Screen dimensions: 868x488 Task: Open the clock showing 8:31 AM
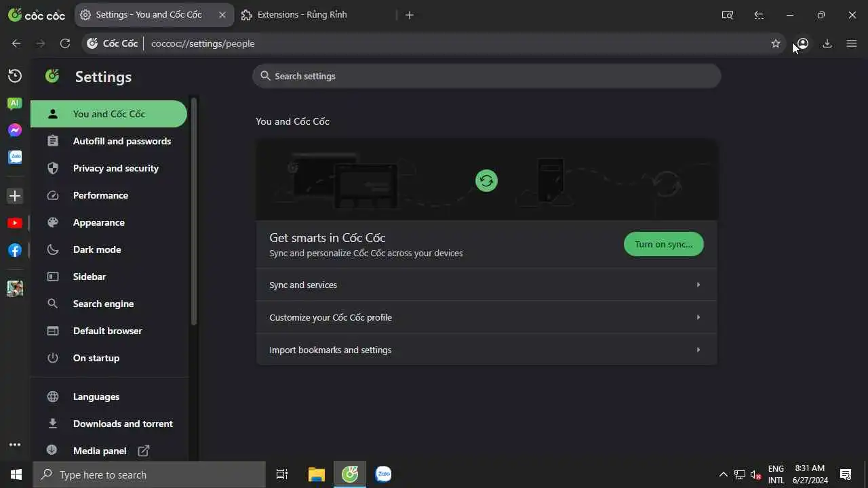coord(810,474)
